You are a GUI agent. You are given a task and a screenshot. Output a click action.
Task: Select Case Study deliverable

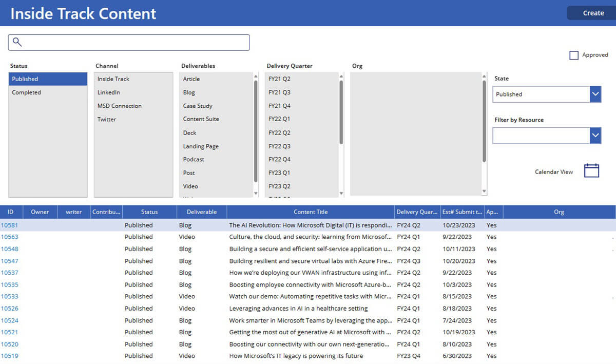pyautogui.click(x=217, y=106)
